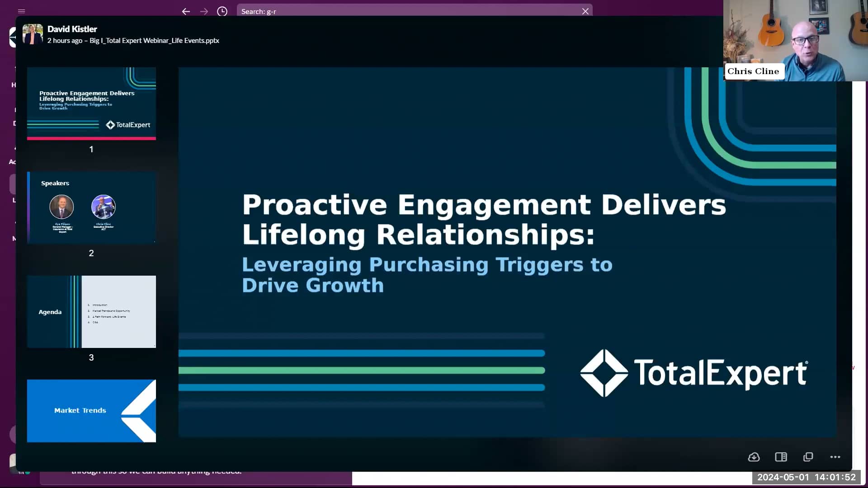Click Chris Cline's video tile
The height and width of the screenshot is (488, 868).
tap(796, 41)
